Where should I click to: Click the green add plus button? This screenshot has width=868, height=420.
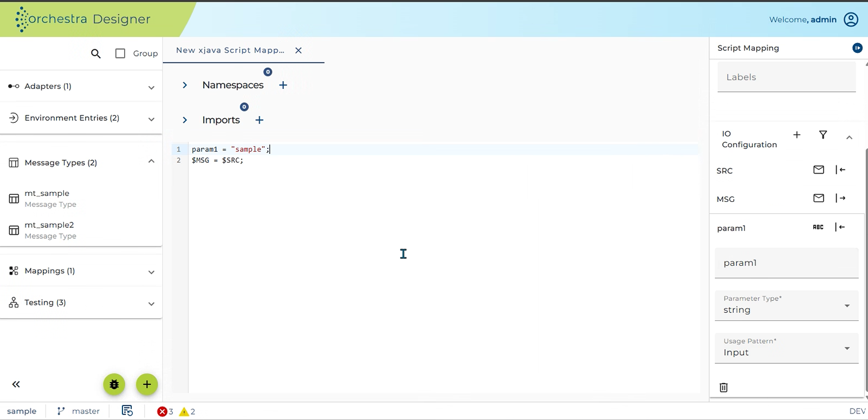pos(147,384)
